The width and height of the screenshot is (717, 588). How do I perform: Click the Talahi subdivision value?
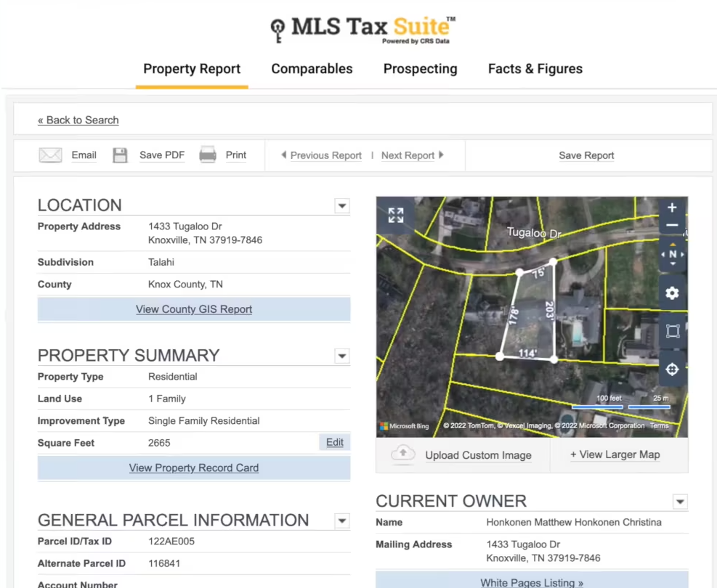point(161,262)
